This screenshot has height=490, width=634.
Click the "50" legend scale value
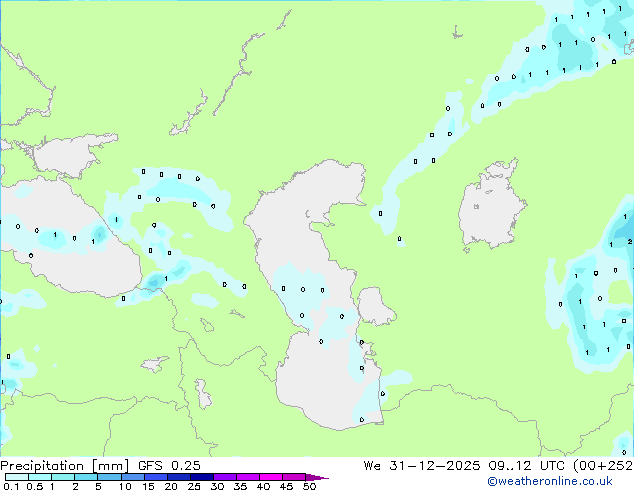point(309,486)
